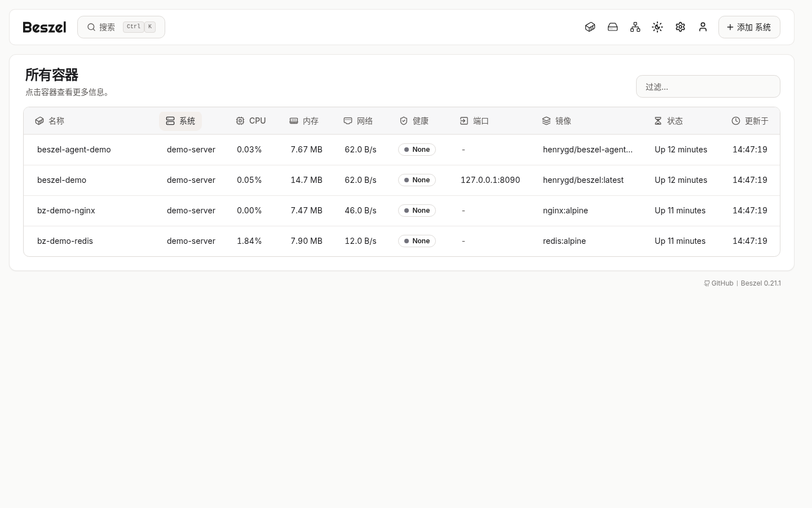Sort by 健康 column header

414,121
